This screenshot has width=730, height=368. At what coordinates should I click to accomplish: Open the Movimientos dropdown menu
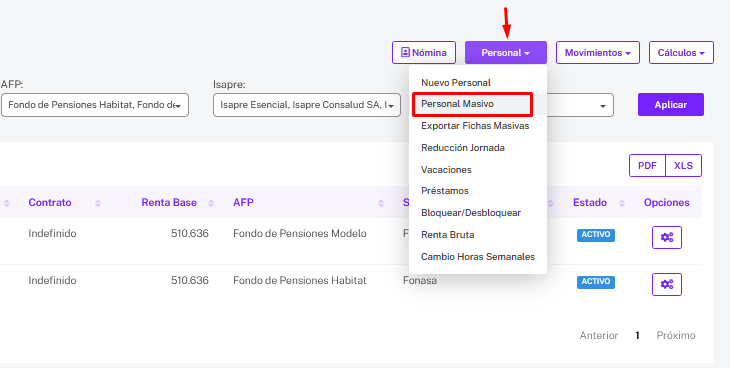(x=598, y=53)
